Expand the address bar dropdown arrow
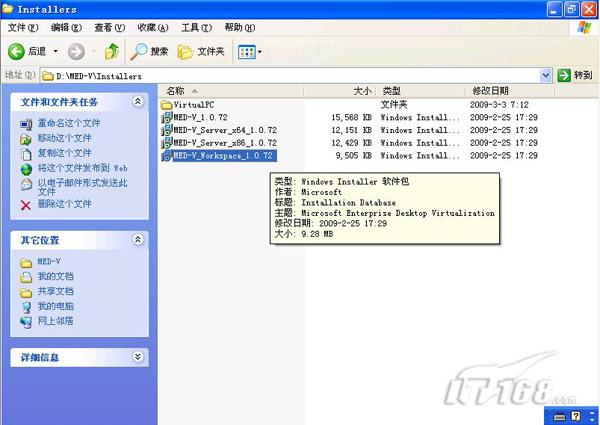 coord(545,75)
